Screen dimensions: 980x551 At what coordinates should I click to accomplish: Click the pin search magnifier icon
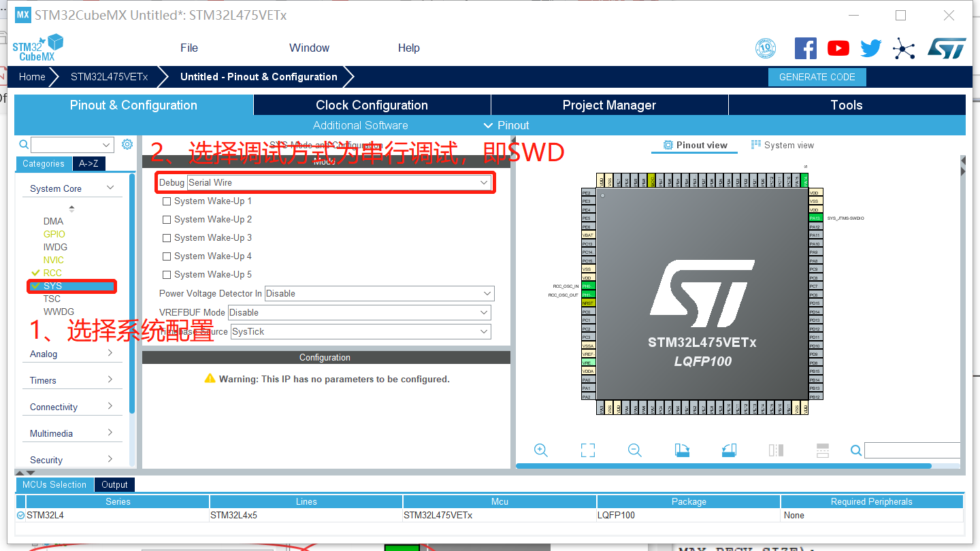pos(856,450)
